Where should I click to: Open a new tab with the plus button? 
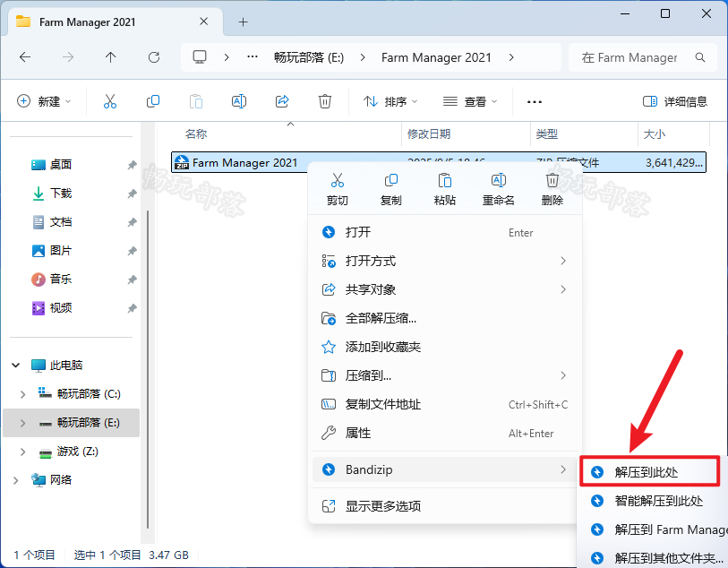coord(243,22)
